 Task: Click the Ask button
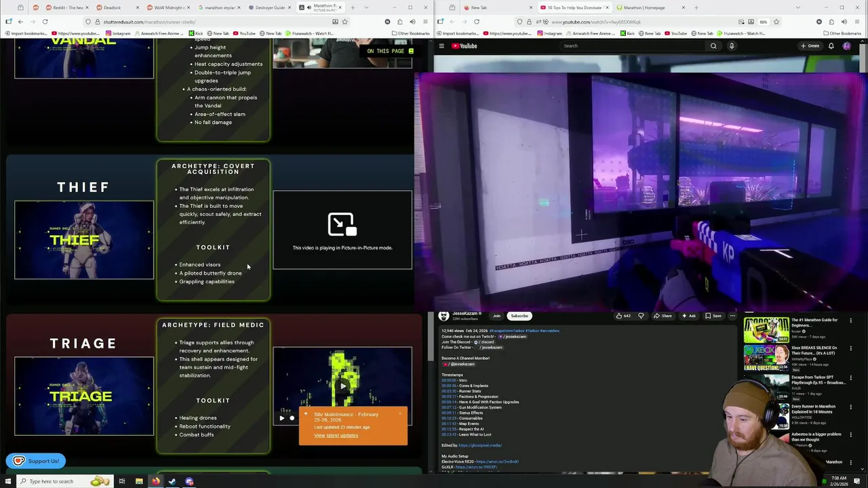click(688, 316)
